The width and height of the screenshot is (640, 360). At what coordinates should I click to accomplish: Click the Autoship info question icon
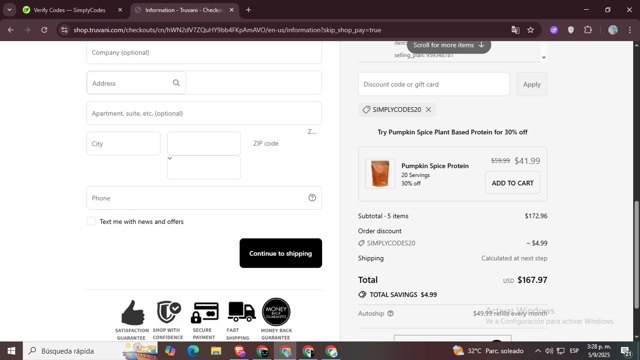(x=390, y=313)
